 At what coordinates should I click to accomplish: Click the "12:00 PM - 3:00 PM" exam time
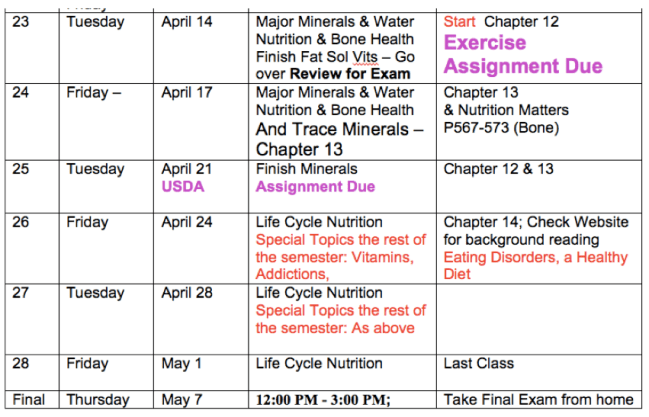320,399
